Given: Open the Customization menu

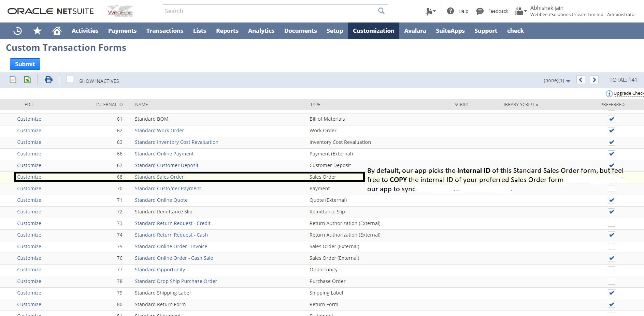Looking at the screenshot, I should [x=373, y=31].
